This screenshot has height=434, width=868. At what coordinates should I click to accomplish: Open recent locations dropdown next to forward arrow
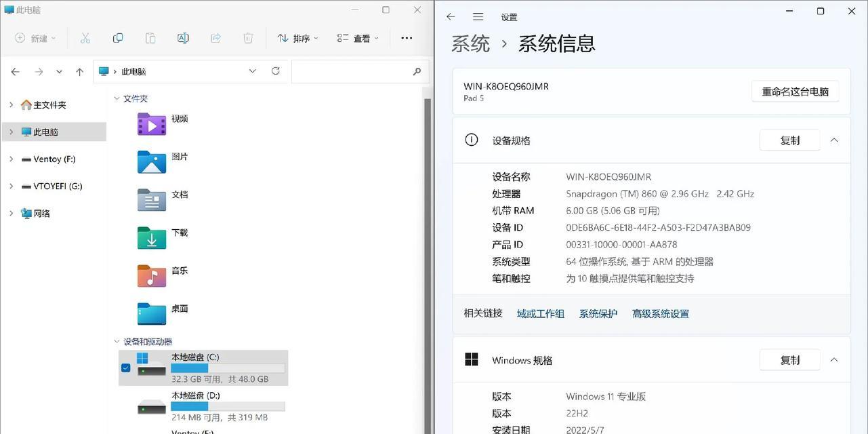click(x=59, y=71)
